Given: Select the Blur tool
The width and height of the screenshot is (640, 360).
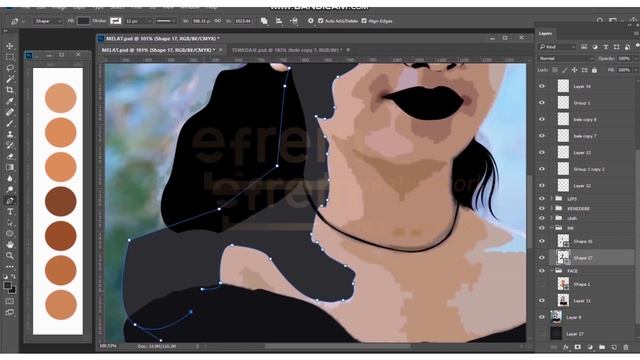Looking at the screenshot, I should click(x=10, y=178).
